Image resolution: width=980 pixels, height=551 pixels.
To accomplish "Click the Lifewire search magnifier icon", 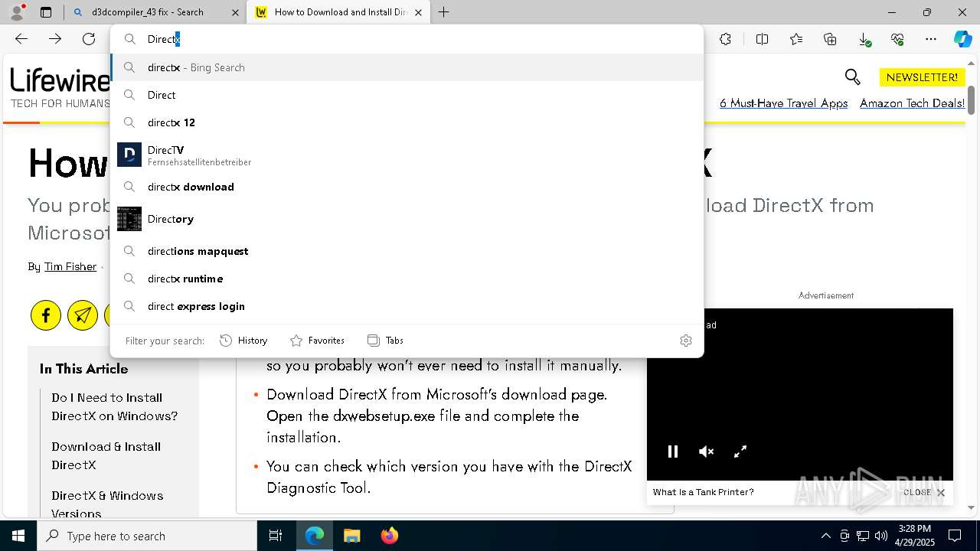I will click(x=852, y=77).
